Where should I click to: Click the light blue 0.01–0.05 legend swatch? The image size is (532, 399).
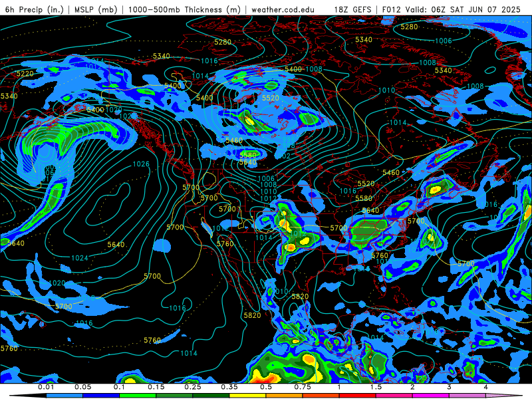[x=65, y=396]
